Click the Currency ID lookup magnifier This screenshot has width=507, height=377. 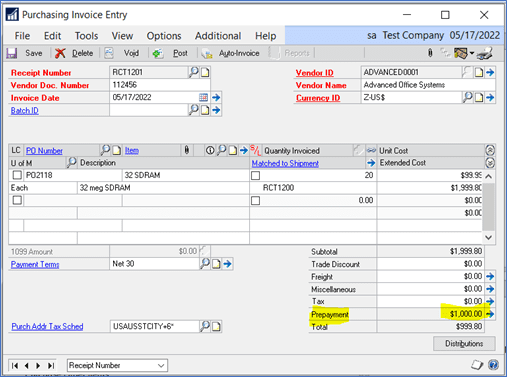click(468, 97)
